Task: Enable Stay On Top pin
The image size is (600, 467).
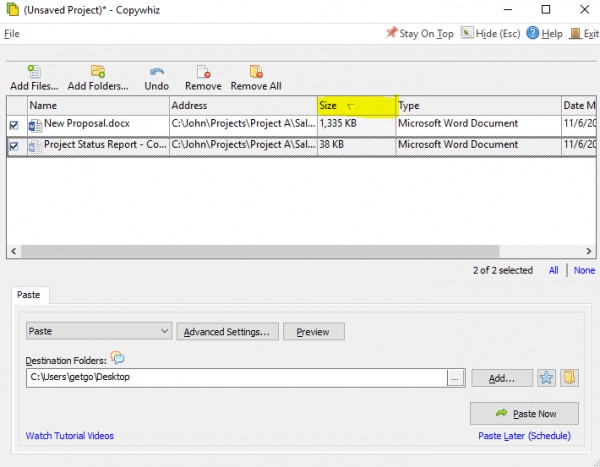Action: coord(419,34)
